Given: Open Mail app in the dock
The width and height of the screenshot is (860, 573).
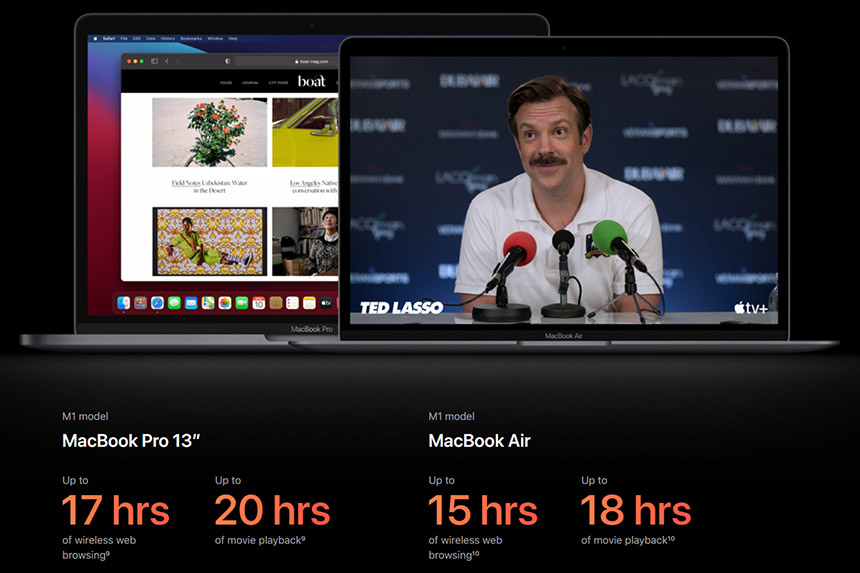Looking at the screenshot, I should tap(191, 303).
